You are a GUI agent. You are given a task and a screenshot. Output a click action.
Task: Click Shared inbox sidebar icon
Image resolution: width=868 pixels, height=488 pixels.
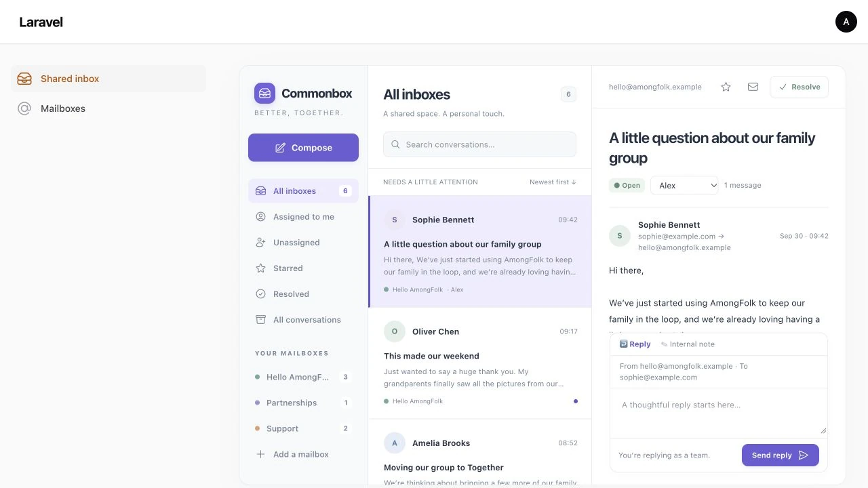click(x=24, y=79)
